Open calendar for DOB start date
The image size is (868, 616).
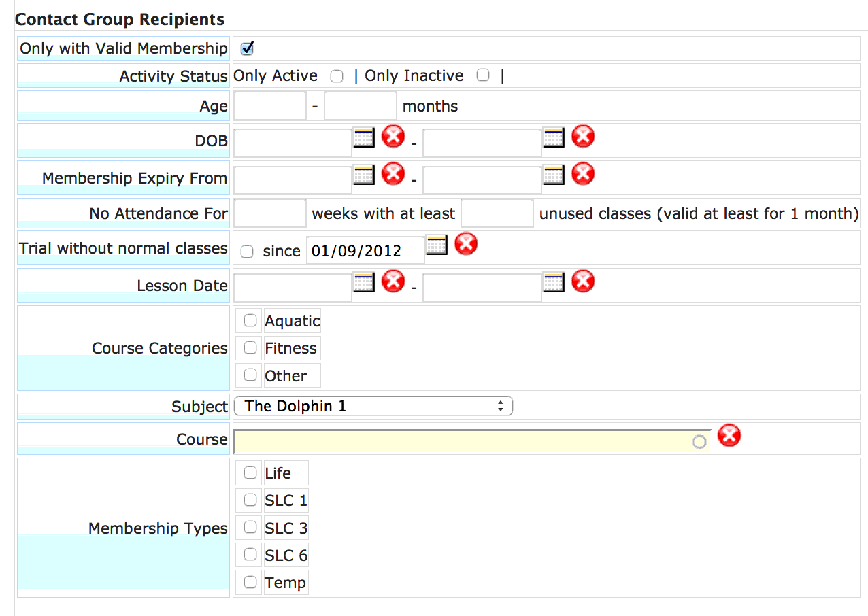(364, 137)
